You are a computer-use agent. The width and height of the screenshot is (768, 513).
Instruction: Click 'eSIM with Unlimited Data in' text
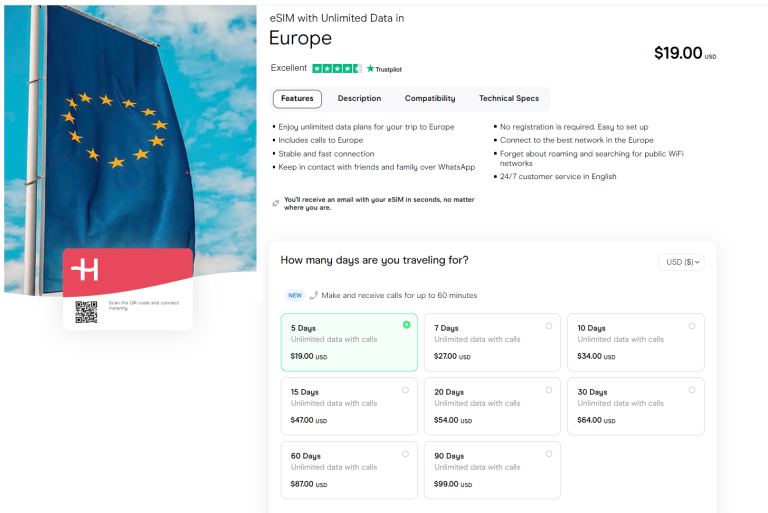click(337, 18)
